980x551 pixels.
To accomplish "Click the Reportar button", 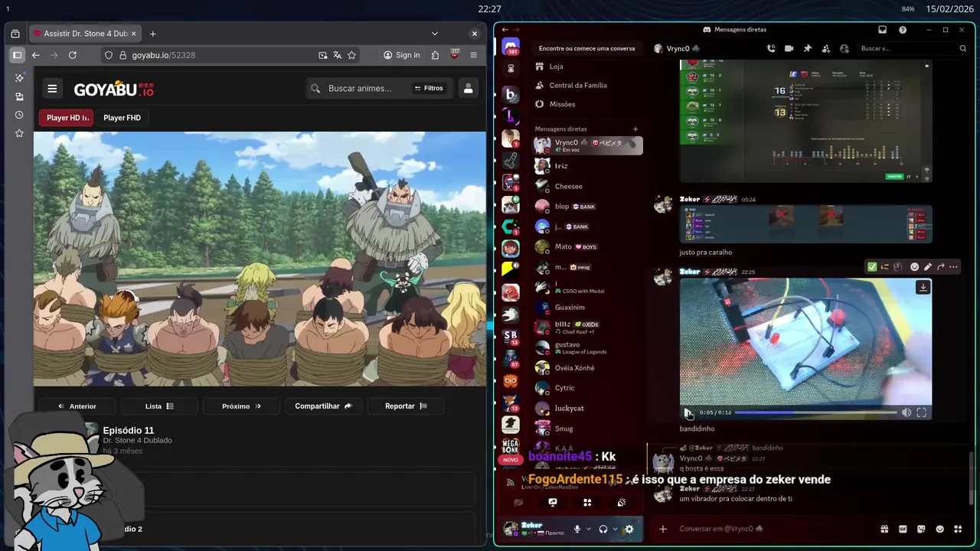I will tap(406, 406).
